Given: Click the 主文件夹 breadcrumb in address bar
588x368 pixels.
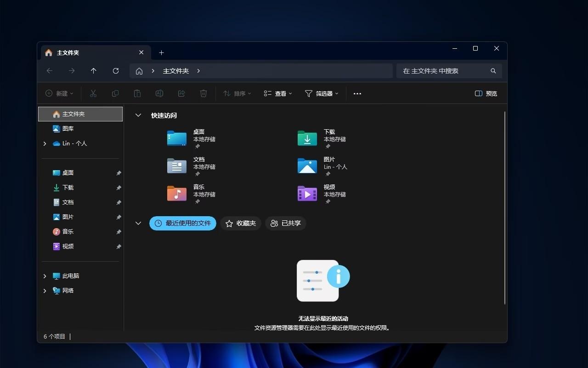Looking at the screenshot, I should (x=176, y=71).
